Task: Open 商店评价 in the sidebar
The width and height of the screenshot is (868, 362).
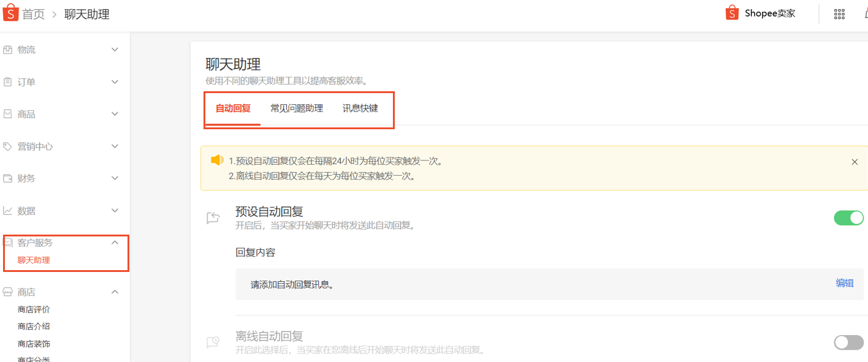Action: (34, 310)
